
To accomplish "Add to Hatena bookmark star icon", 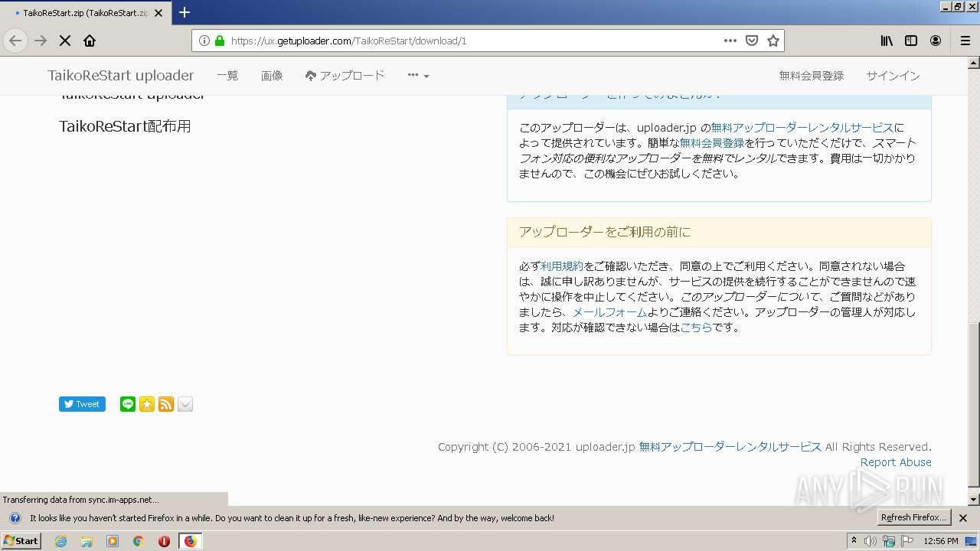I will pyautogui.click(x=147, y=404).
